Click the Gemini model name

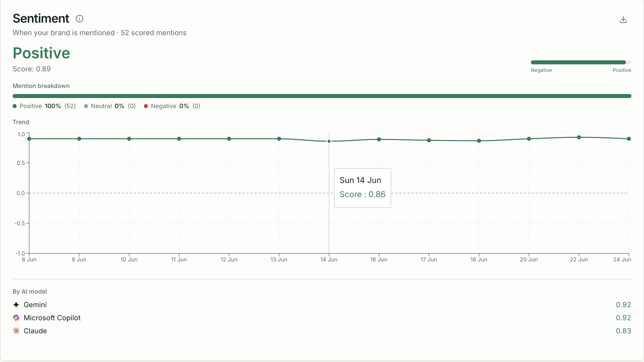[x=35, y=305]
